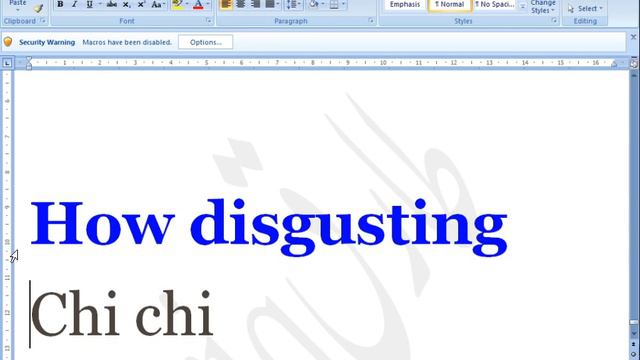Open underline style dropdown arrow
This screenshot has height=360, width=640.
click(100, 4)
